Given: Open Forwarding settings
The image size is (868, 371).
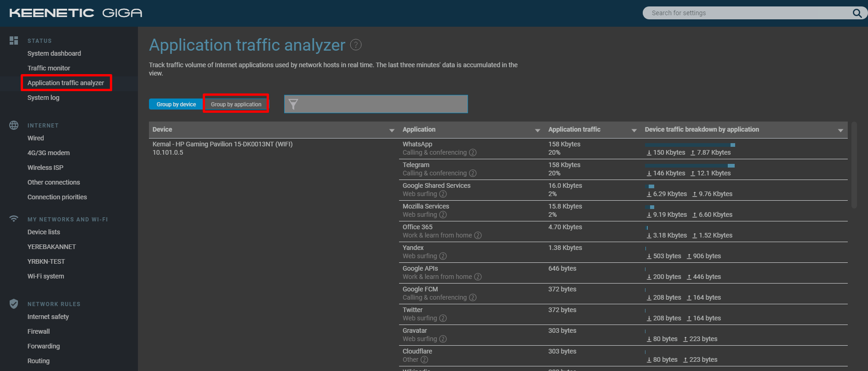Looking at the screenshot, I should coord(43,346).
